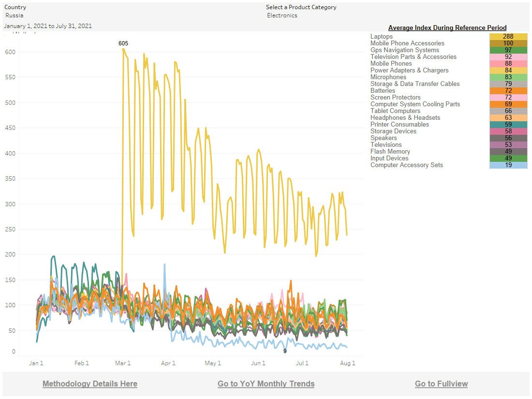Open the Go to Fullview link
Viewport: 532px width, 399px height.
(441, 384)
